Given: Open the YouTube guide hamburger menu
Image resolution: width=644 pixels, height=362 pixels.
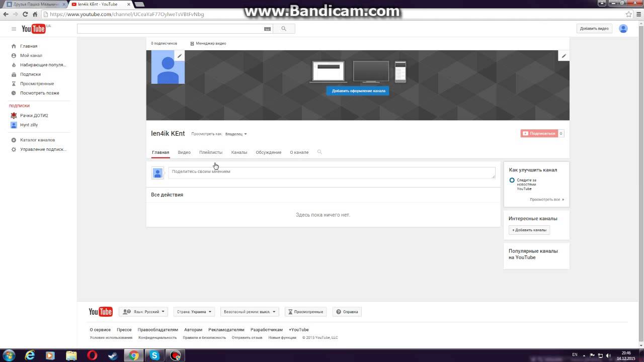Looking at the screenshot, I should pyautogui.click(x=14, y=29).
